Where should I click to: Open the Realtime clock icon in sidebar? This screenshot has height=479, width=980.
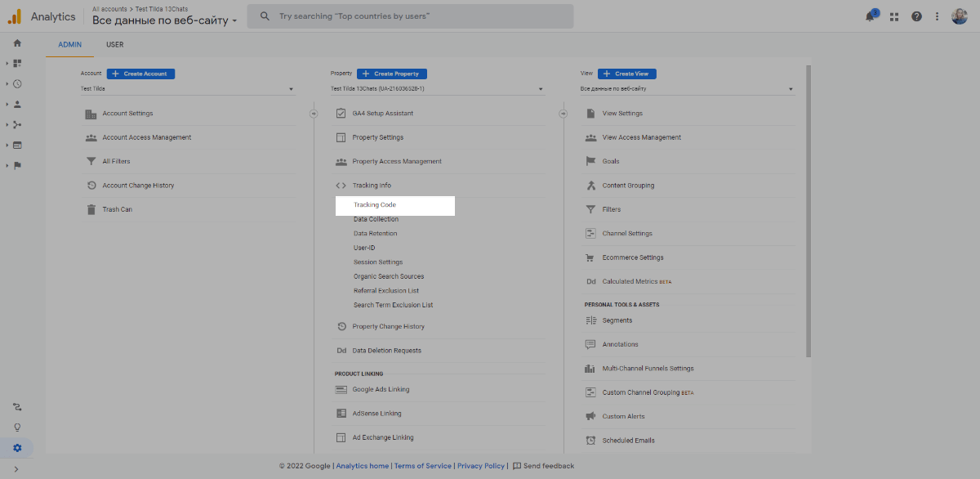[17, 83]
